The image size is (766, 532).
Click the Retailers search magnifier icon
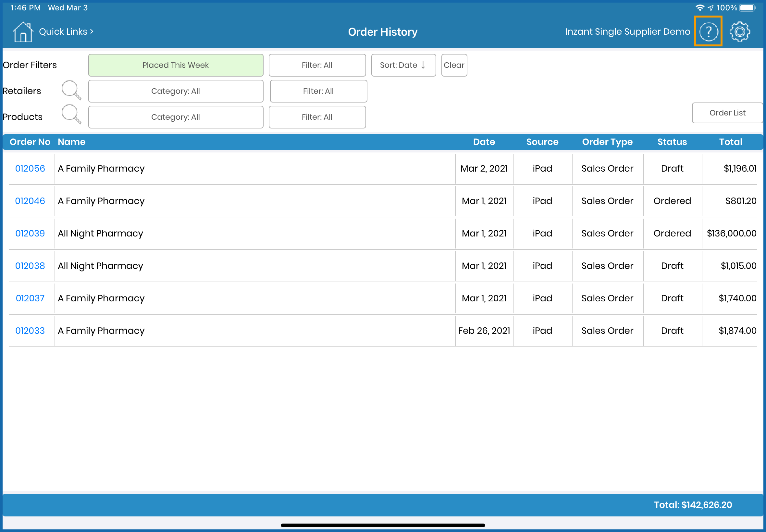(71, 90)
